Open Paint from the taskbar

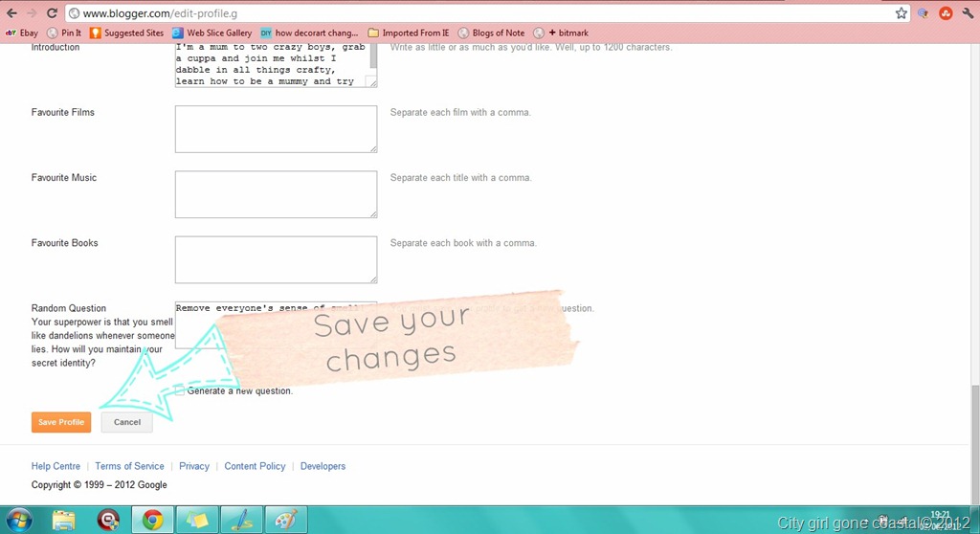click(285, 521)
